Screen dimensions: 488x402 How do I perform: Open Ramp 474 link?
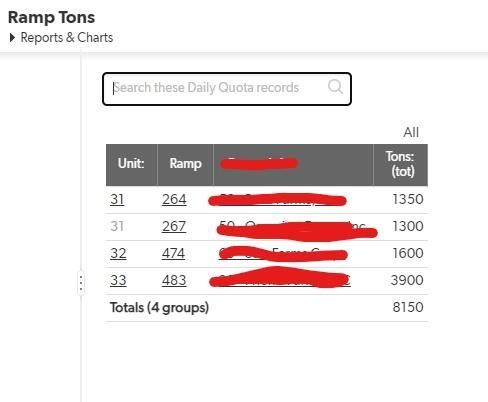point(173,253)
